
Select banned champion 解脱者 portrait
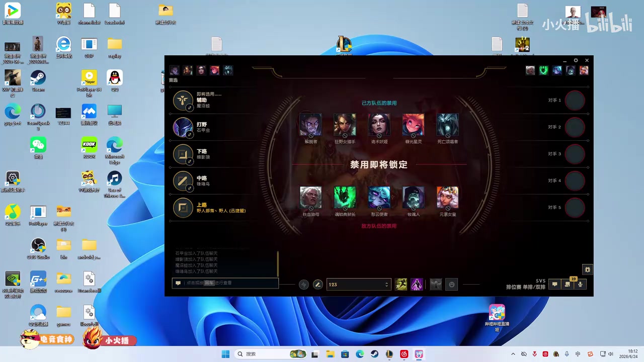[x=310, y=124]
